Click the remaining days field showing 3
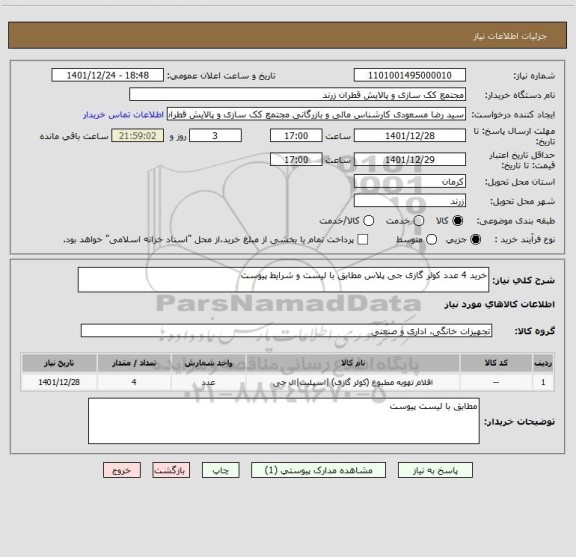Image resolution: width=576 pixels, height=557 pixels. pos(215,136)
